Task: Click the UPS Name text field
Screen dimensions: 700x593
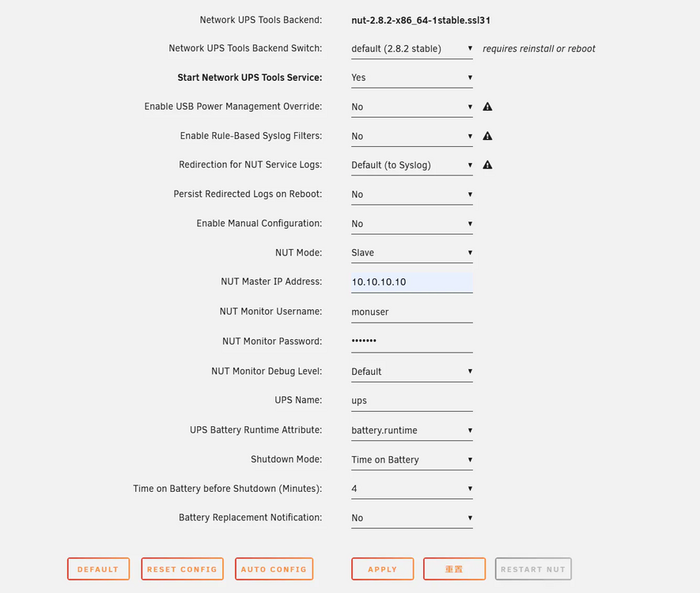Action: tap(411, 401)
